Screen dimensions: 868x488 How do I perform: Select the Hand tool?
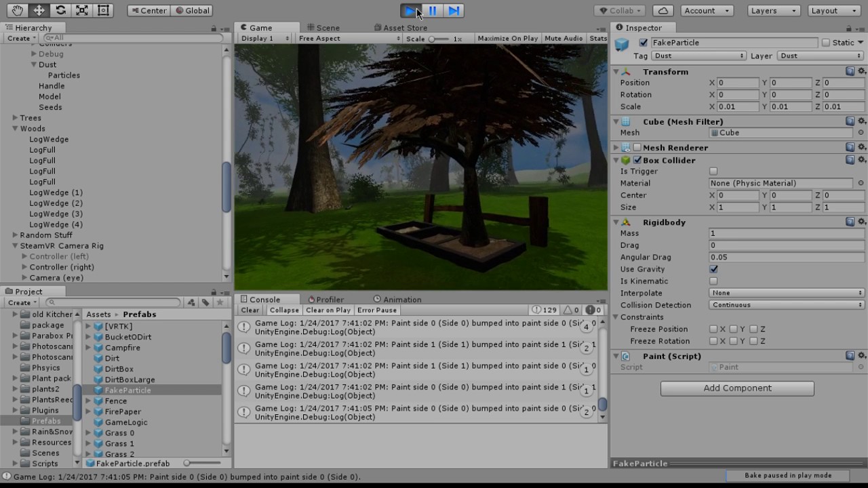(18, 10)
